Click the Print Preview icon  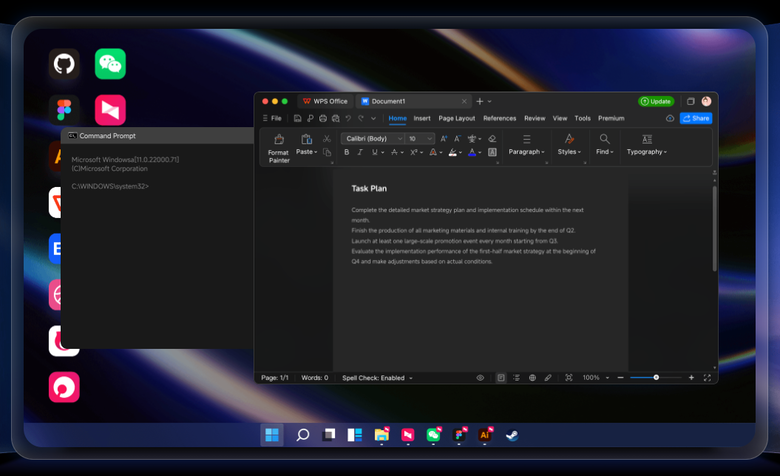tap(335, 118)
